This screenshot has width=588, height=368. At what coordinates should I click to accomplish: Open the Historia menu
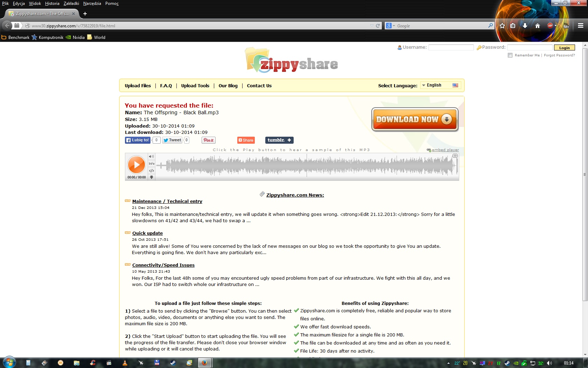tap(52, 4)
